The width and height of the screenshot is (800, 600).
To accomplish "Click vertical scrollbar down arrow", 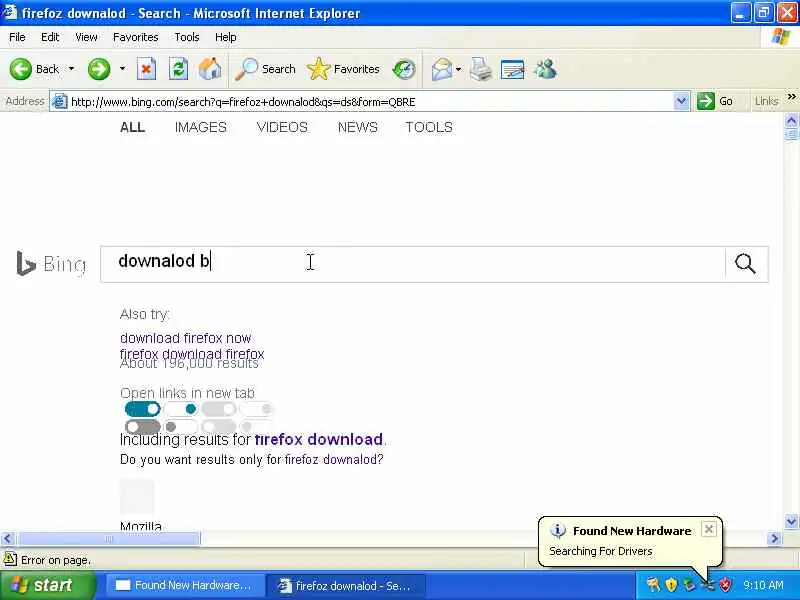I will (x=791, y=521).
